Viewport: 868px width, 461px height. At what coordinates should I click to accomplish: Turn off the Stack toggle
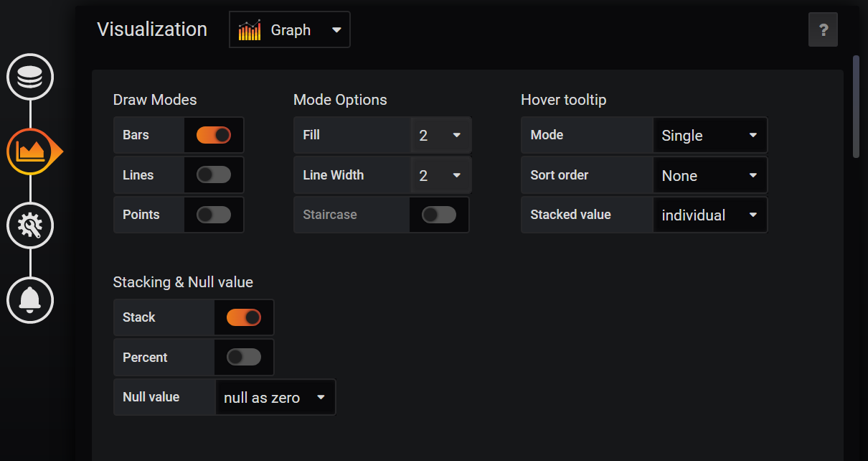244,317
